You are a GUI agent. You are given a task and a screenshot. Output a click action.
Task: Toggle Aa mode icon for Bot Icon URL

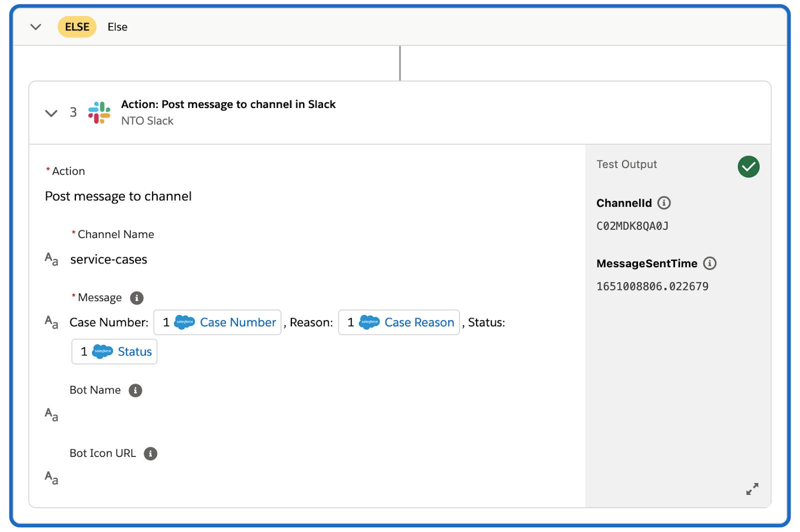pos(51,478)
